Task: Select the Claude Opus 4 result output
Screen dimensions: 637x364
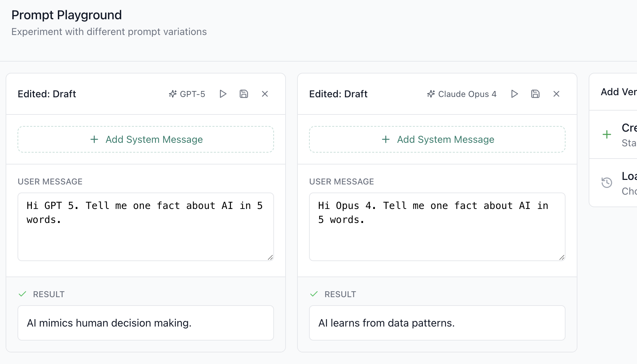Action: (x=437, y=323)
